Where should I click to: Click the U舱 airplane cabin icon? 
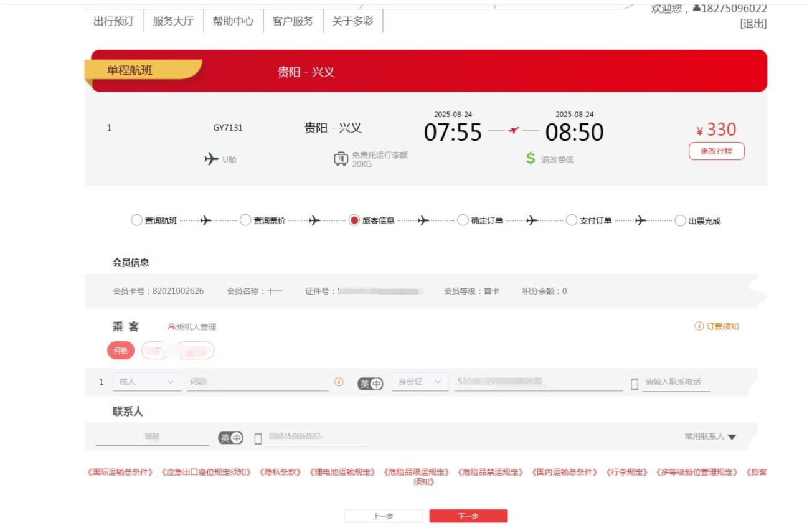click(x=212, y=159)
